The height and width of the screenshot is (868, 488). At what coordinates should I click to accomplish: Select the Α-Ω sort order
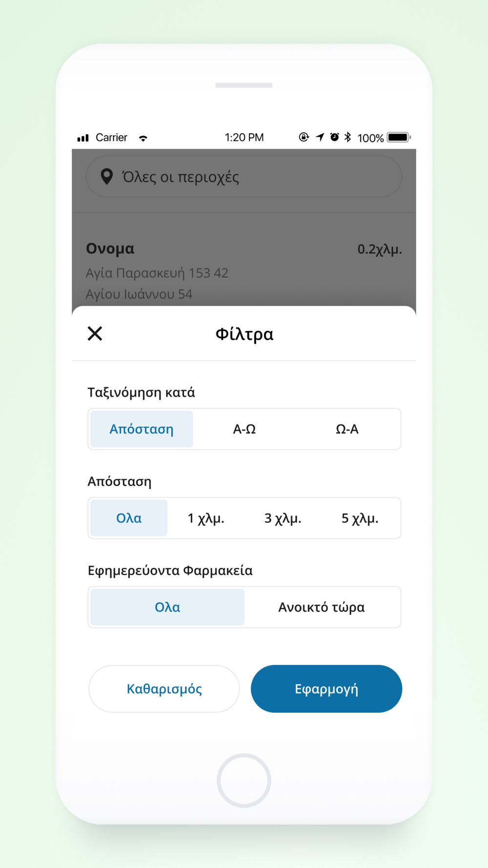click(244, 429)
